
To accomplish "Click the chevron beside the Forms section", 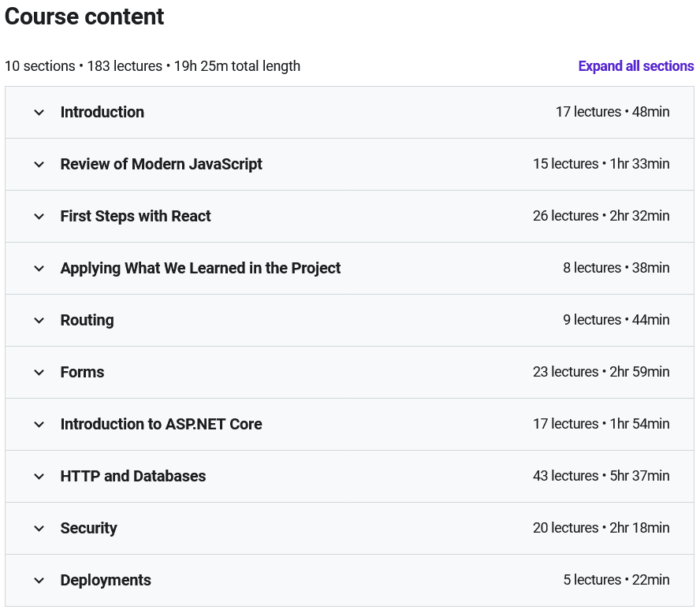I will point(39,373).
